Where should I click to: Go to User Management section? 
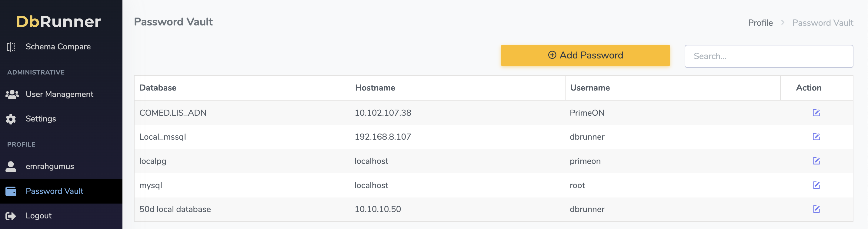[59, 94]
